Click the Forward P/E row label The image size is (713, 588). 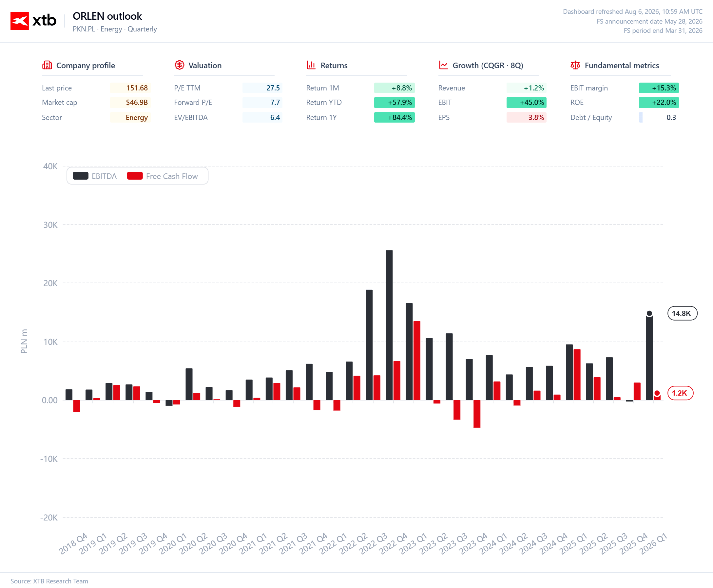tap(193, 102)
